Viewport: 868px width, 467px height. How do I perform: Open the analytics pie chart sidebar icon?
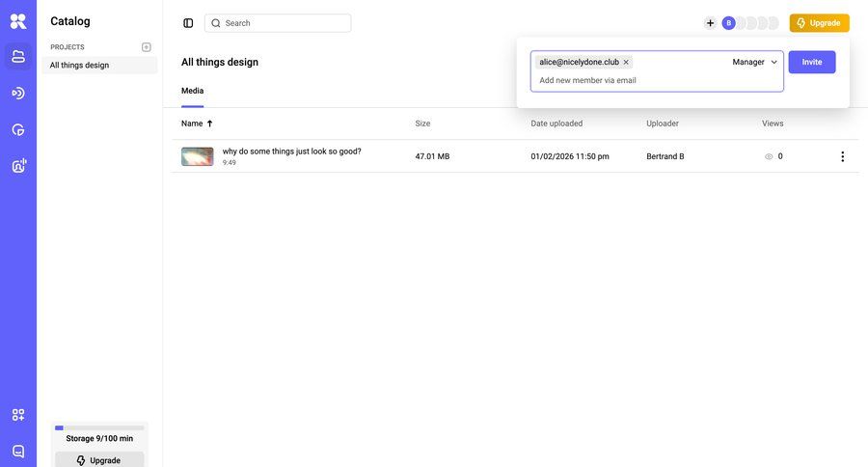[x=18, y=129]
